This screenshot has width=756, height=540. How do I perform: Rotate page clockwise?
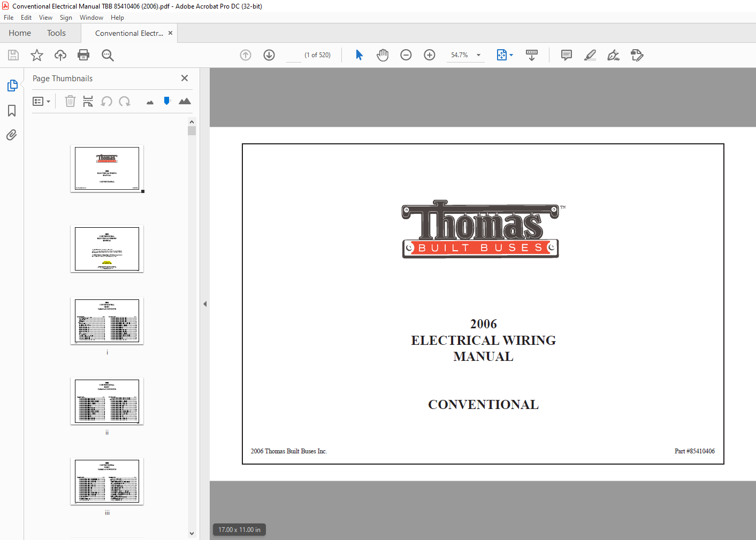[x=125, y=101]
